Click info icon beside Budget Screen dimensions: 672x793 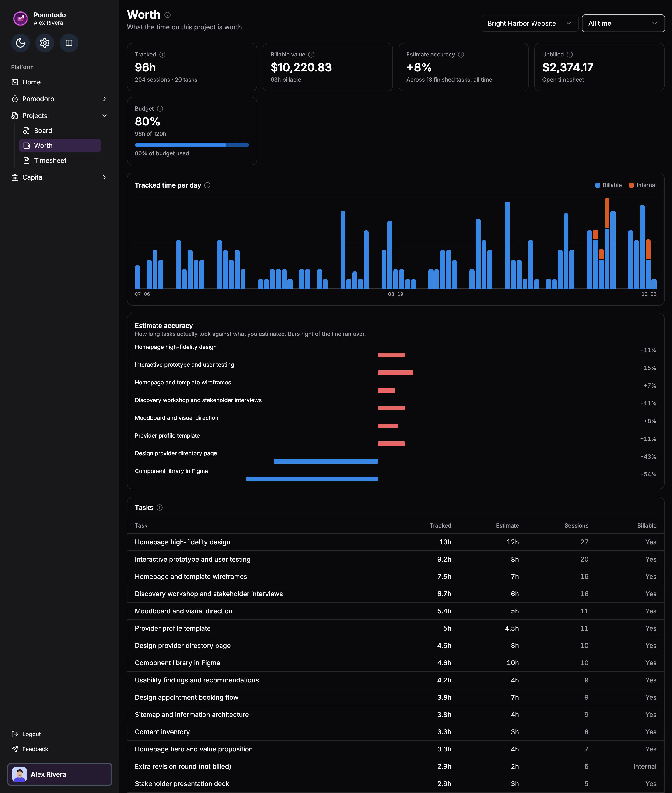[x=160, y=108]
